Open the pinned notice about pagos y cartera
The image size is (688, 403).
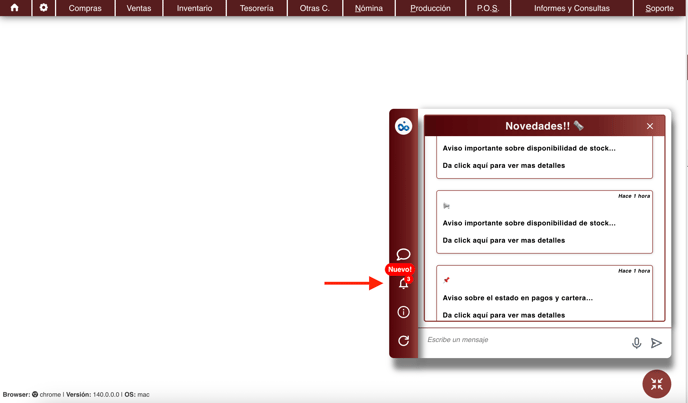tap(544, 298)
